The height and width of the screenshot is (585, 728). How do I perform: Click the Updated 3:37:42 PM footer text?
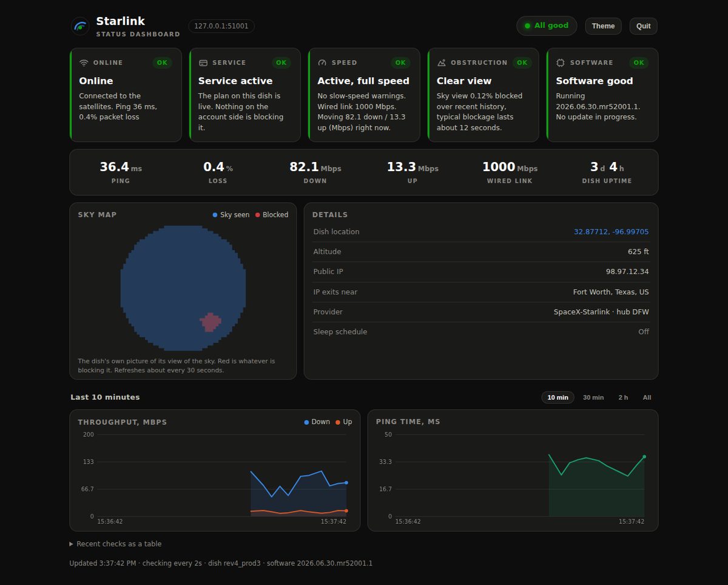(103, 563)
